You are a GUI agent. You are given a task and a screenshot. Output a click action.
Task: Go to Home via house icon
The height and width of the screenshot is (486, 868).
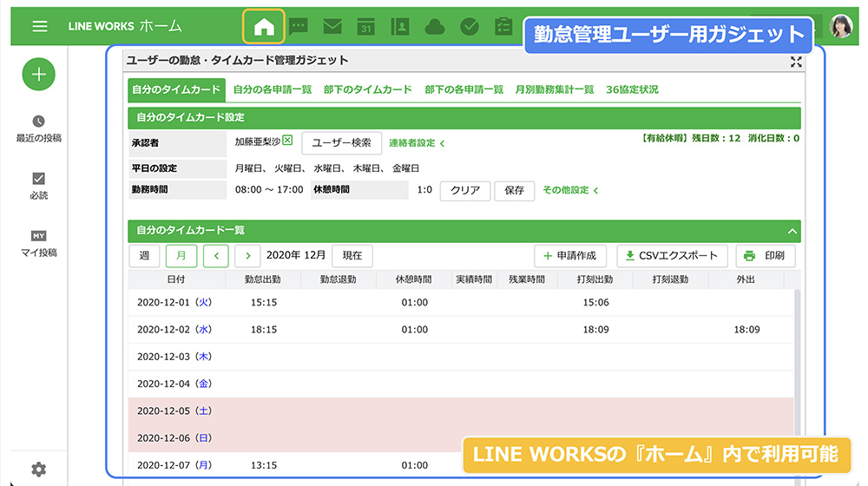click(264, 26)
